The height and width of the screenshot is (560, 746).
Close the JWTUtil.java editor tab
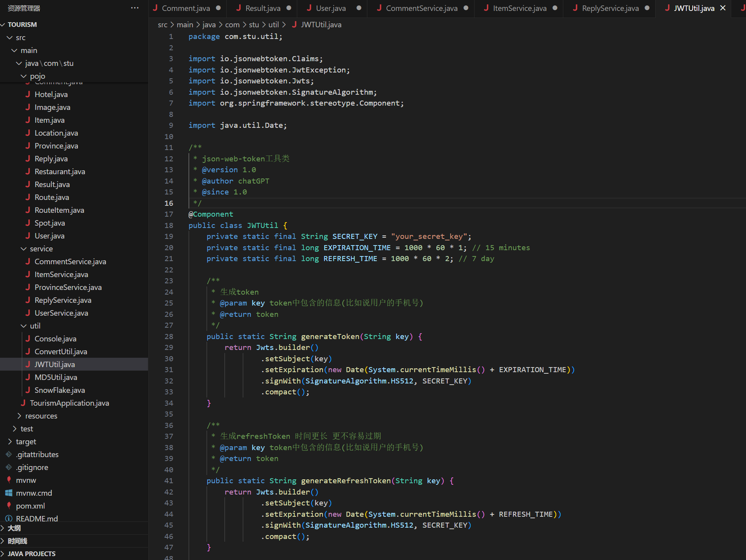(723, 8)
